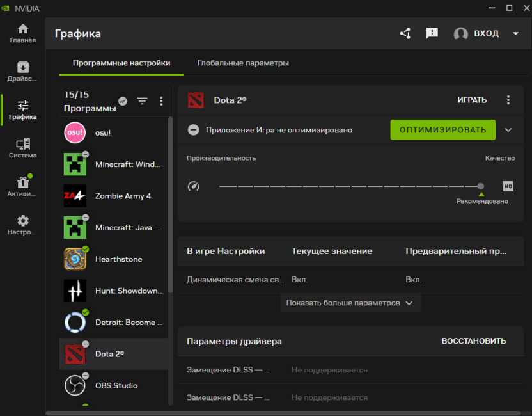Click the performance speedometer icon

point(193,186)
